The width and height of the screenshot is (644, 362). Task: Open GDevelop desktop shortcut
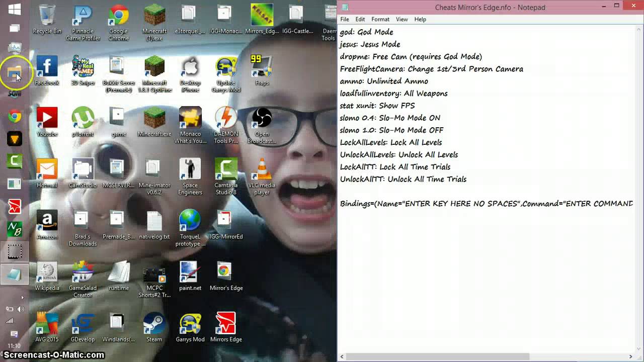pos(83,327)
